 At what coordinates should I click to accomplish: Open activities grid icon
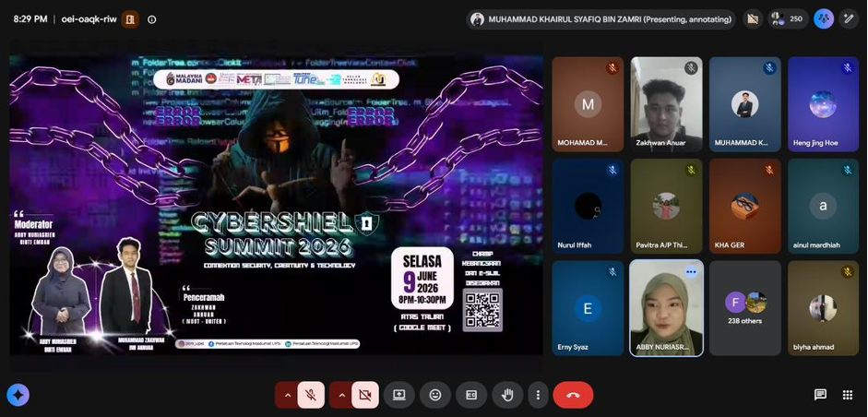click(x=848, y=395)
